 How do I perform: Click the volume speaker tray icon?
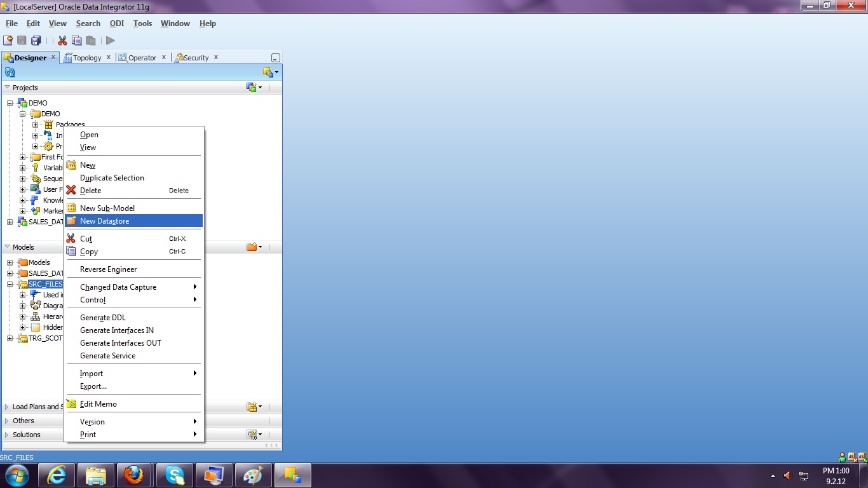[x=787, y=475]
